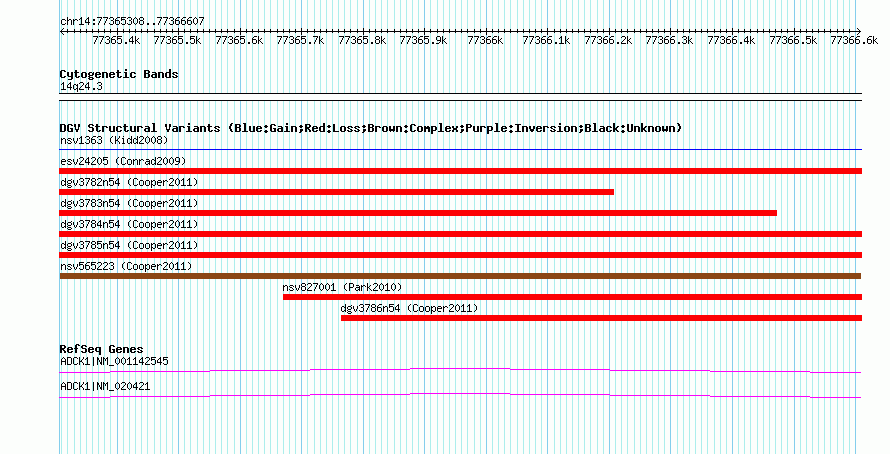This screenshot has height=454, width=890.
Task: Open the dgv3784n54 (Cooper2011) red bar
Action: coord(460,234)
